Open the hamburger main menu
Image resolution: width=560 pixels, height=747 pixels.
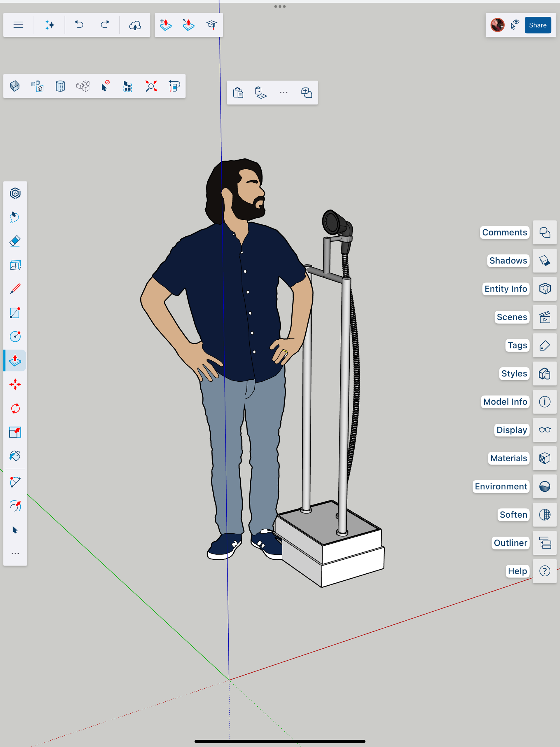point(18,25)
